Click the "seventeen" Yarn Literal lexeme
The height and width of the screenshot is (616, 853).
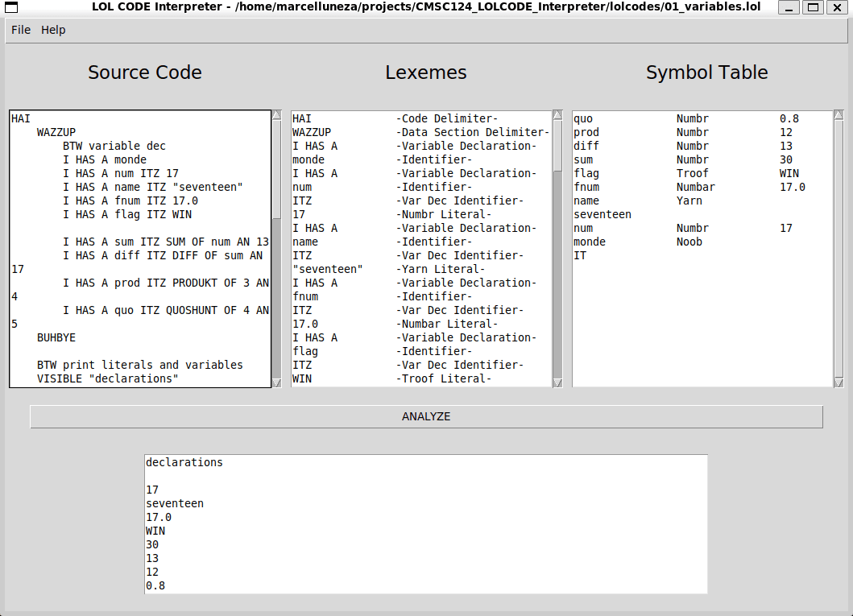coord(328,269)
